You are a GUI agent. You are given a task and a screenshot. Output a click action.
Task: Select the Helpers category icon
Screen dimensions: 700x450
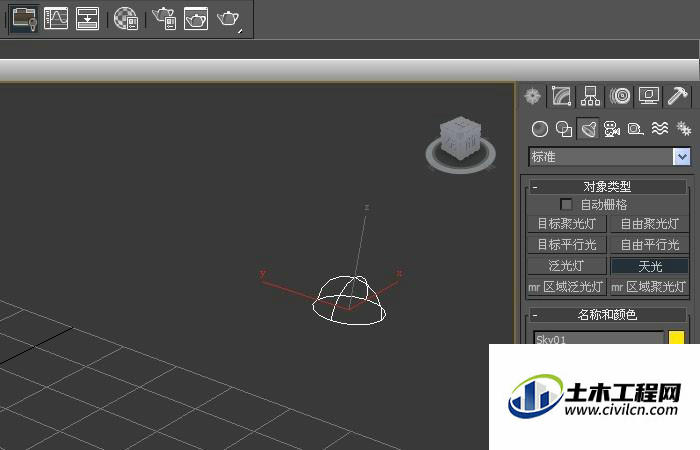(x=635, y=129)
